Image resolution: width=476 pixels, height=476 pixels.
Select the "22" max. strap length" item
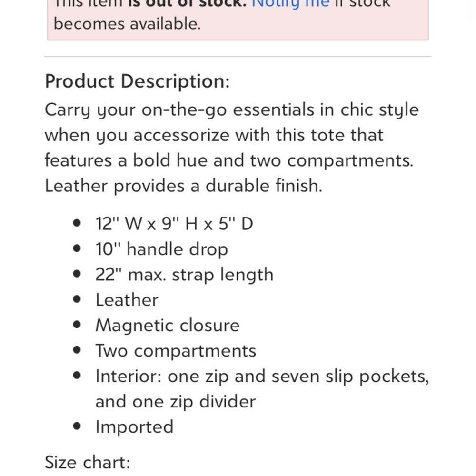(184, 275)
